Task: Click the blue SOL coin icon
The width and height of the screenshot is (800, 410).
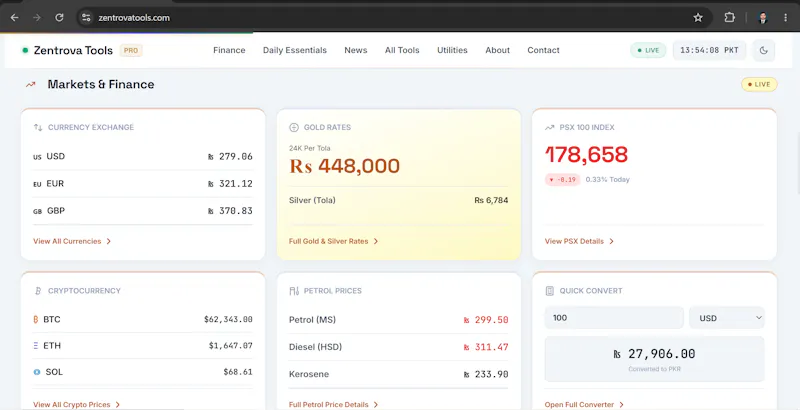Action: pyautogui.click(x=37, y=372)
